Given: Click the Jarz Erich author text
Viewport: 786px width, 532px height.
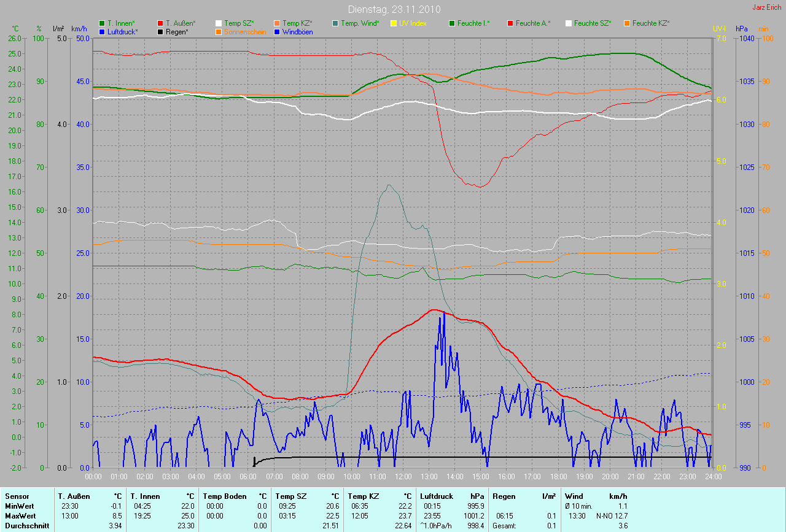Looking at the screenshot, I should click(767, 7).
